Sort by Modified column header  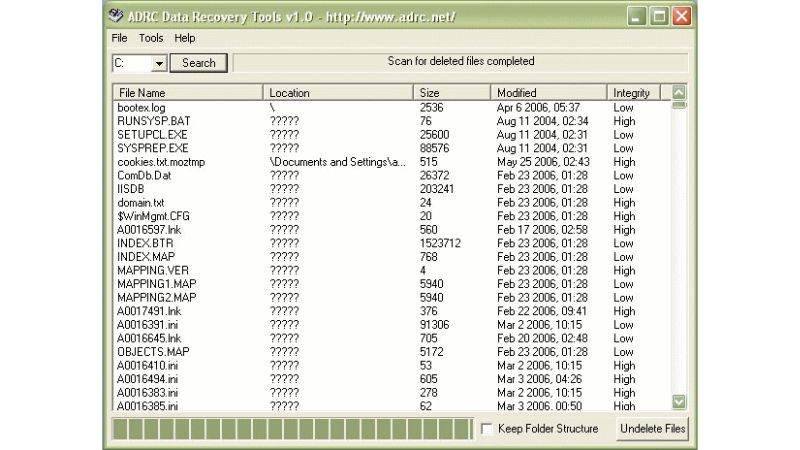pyautogui.click(x=548, y=93)
